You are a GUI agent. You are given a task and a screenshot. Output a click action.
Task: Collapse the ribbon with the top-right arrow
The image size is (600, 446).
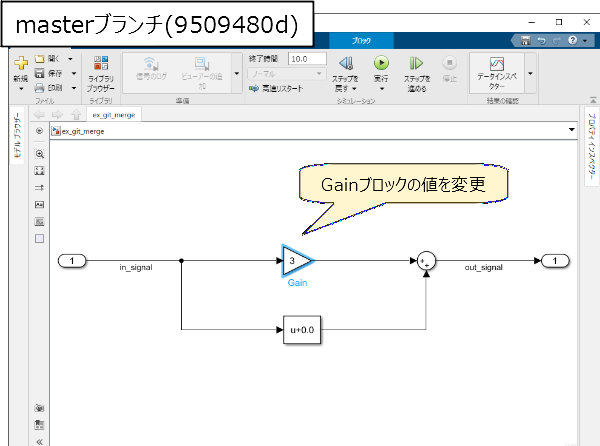(x=593, y=100)
